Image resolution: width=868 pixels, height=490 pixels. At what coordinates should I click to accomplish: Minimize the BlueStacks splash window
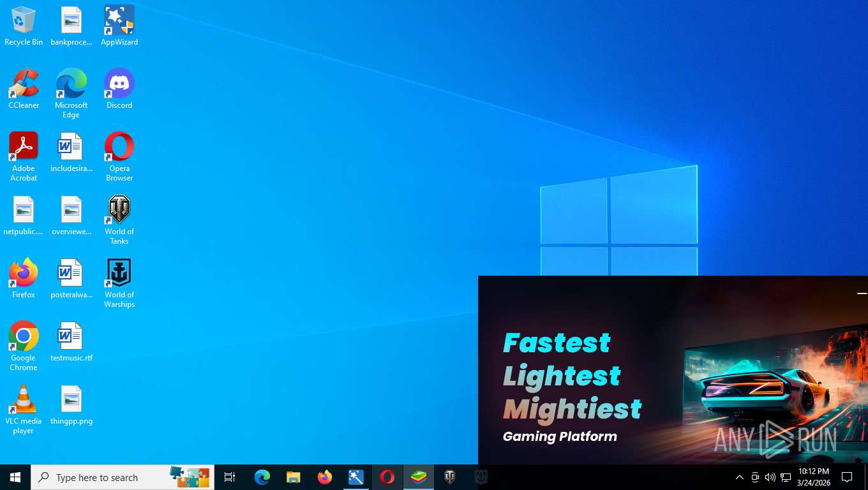tap(862, 293)
